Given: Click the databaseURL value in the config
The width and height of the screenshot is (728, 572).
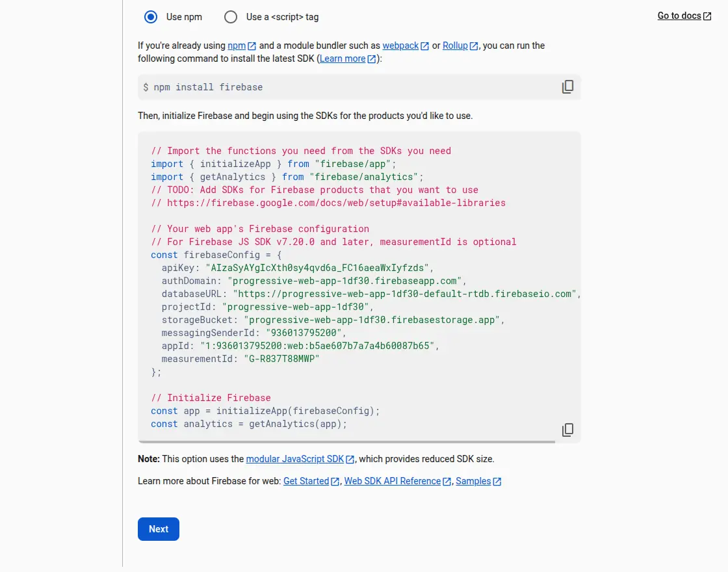Looking at the screenshot, I should (x=404, y=294).
